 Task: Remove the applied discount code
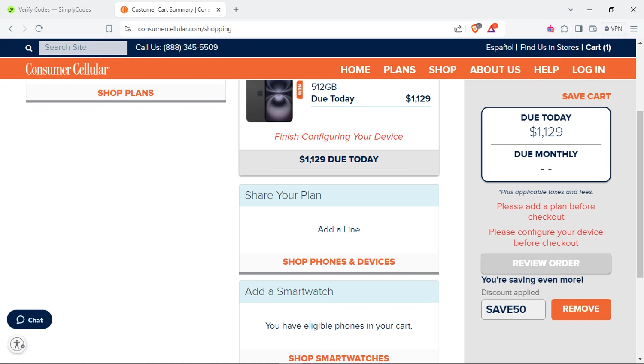[581, 309]
